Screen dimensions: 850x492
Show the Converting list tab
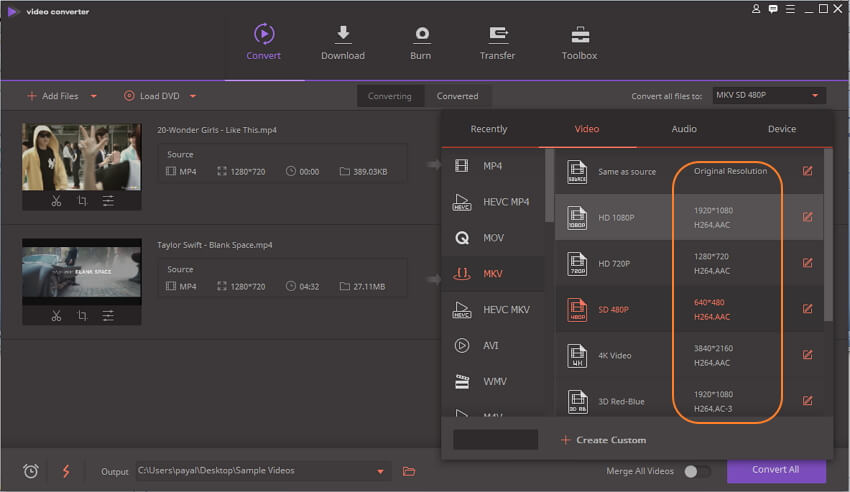click(390, 96)
